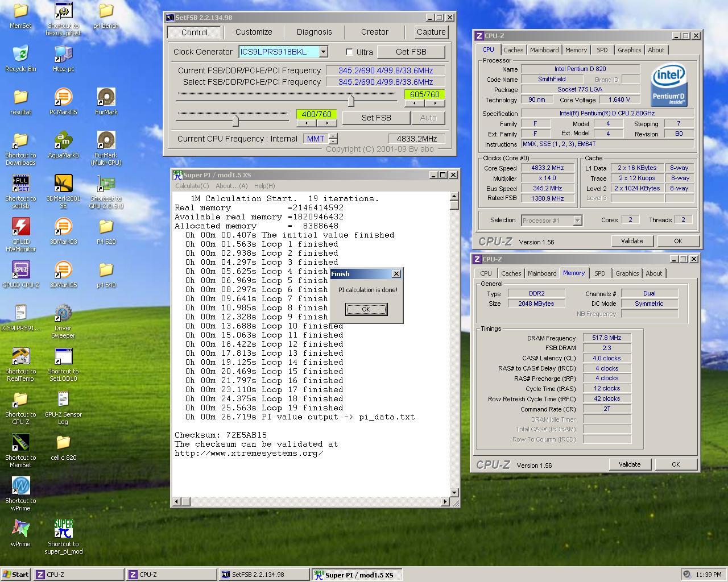The width and height of the screenshot is (728, 582).
Task: Click the Super PI vertical scrollbar down arrow
Action: 454,493
